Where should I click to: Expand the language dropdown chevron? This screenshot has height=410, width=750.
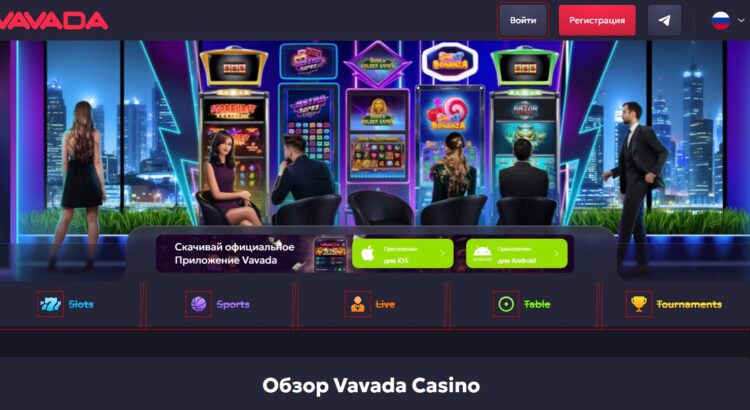coord(741,21)
